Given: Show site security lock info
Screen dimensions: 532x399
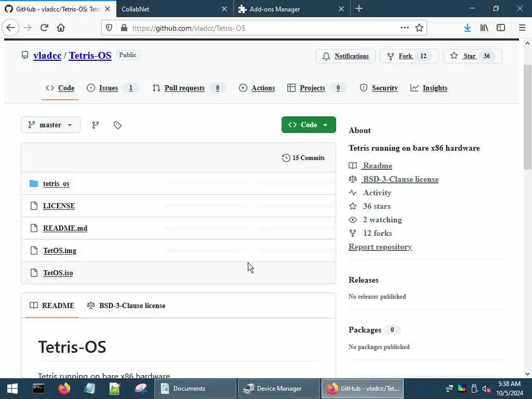Looking at the screenshot, I should coord(124,28).
